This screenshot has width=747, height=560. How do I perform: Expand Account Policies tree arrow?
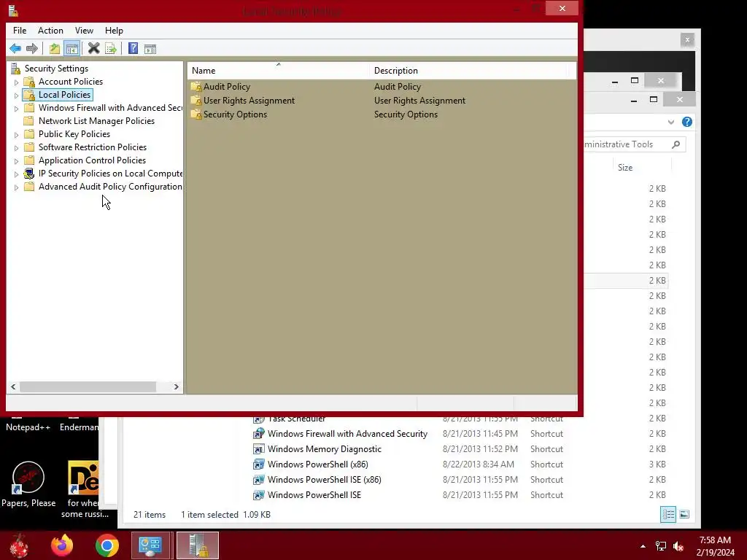(16, 82)
